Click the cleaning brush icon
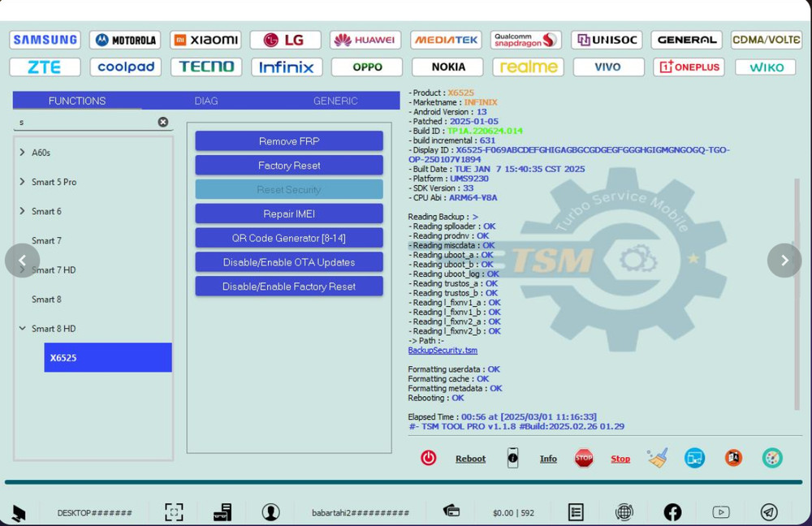 pyautogui.click(x=658, y=457)
